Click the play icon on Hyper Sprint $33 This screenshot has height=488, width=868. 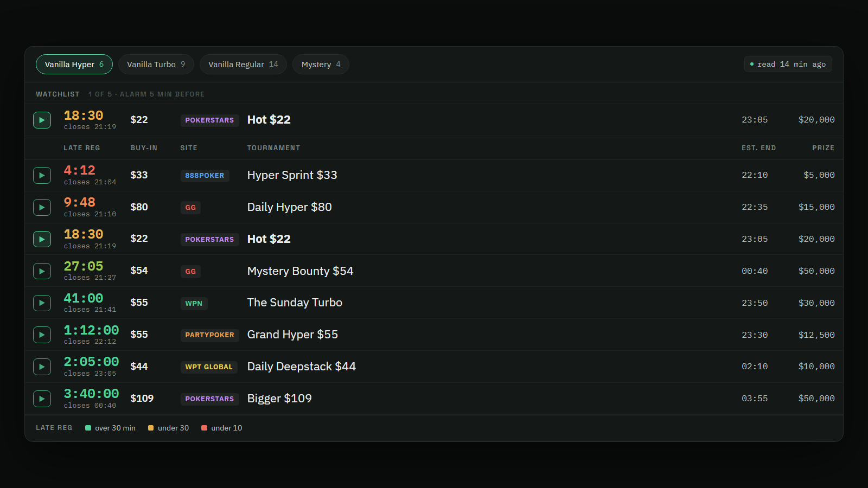click(42, 175)
